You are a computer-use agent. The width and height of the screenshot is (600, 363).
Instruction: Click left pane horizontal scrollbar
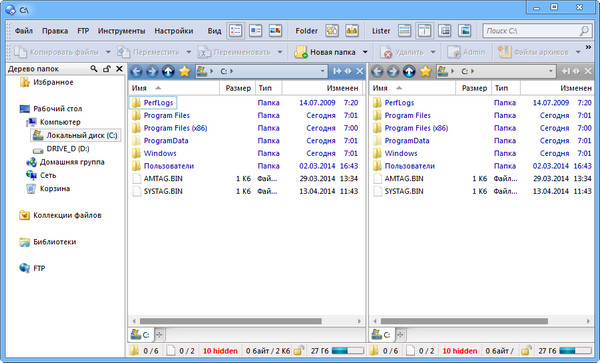(231, 321)
